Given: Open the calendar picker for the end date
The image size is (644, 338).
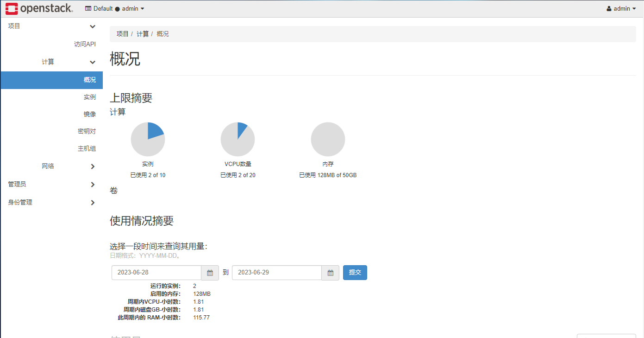Looking at the screenshot, I should (330, 273).
